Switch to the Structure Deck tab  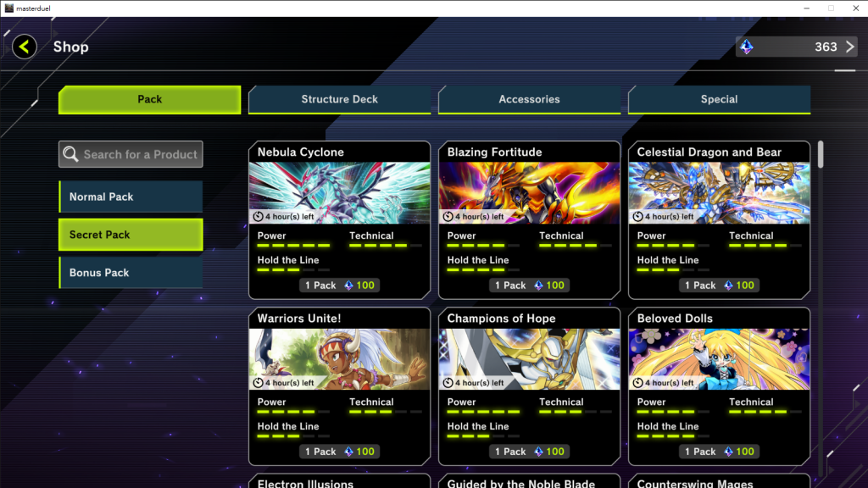339,99
